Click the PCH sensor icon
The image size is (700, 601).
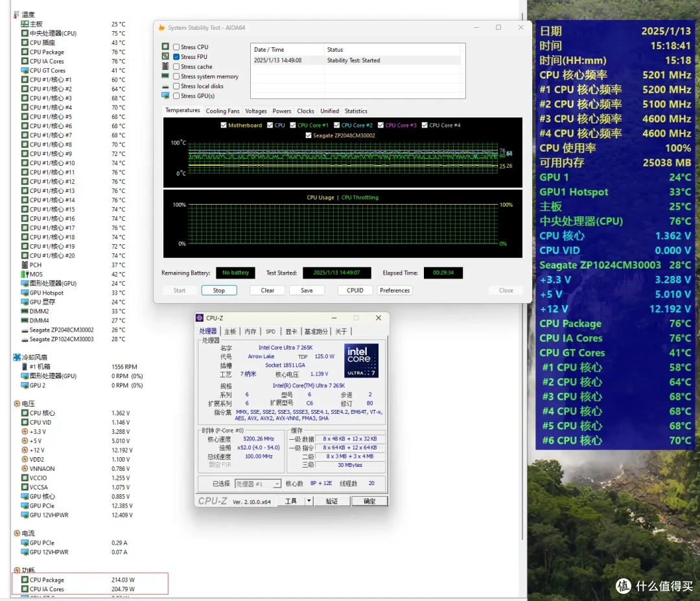(25, 265)
